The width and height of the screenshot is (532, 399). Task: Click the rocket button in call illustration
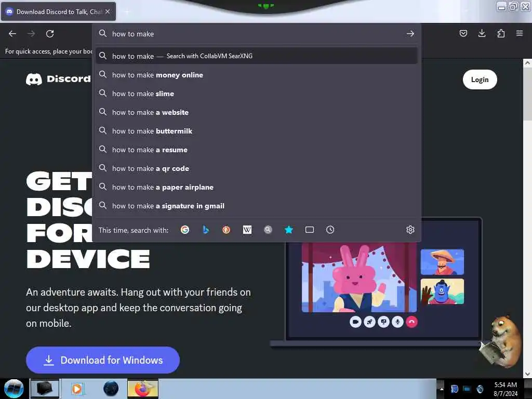click(369, 322)
